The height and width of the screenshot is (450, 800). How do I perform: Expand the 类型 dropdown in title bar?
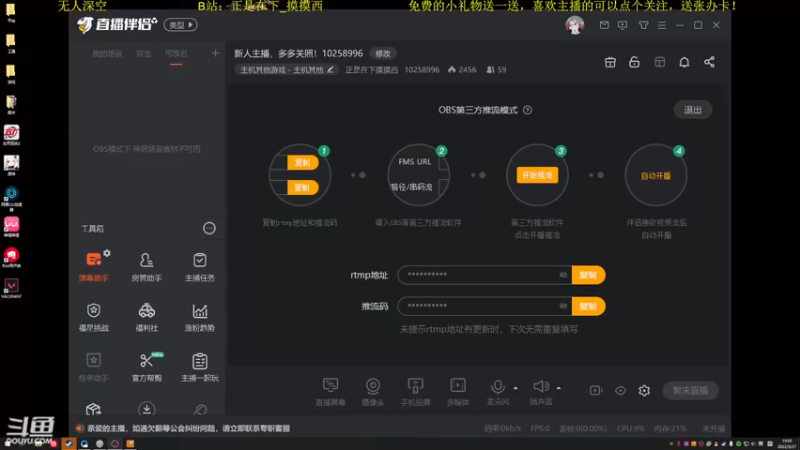pyautogui.click(x=181, y=25)
